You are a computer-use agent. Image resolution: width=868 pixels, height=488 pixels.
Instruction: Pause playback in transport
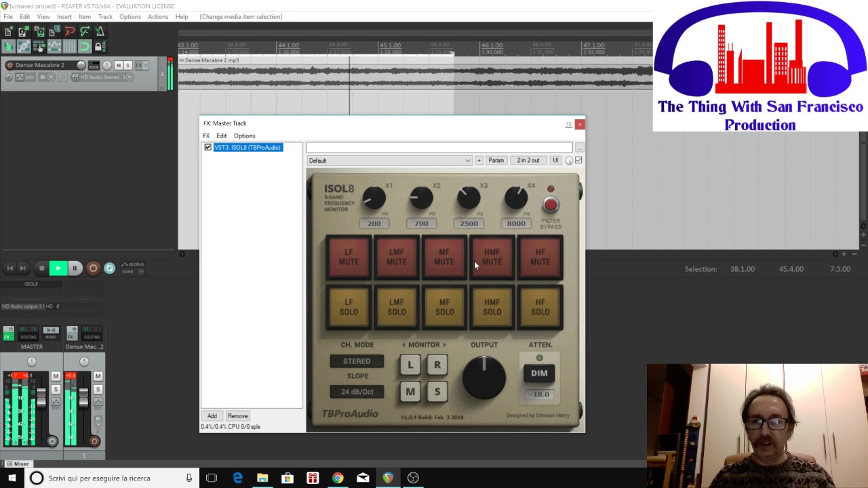[75, 268]
